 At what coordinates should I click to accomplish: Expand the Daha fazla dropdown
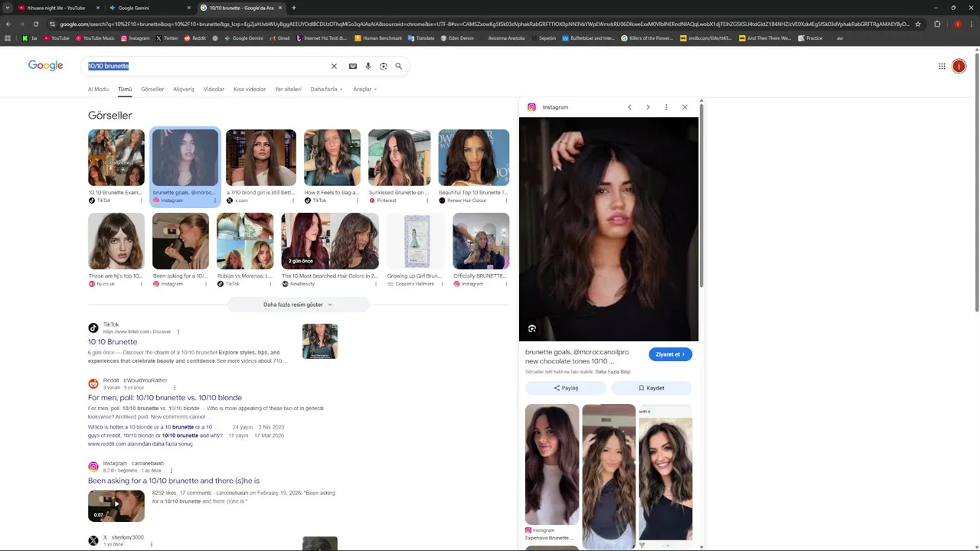coord(326,89)
